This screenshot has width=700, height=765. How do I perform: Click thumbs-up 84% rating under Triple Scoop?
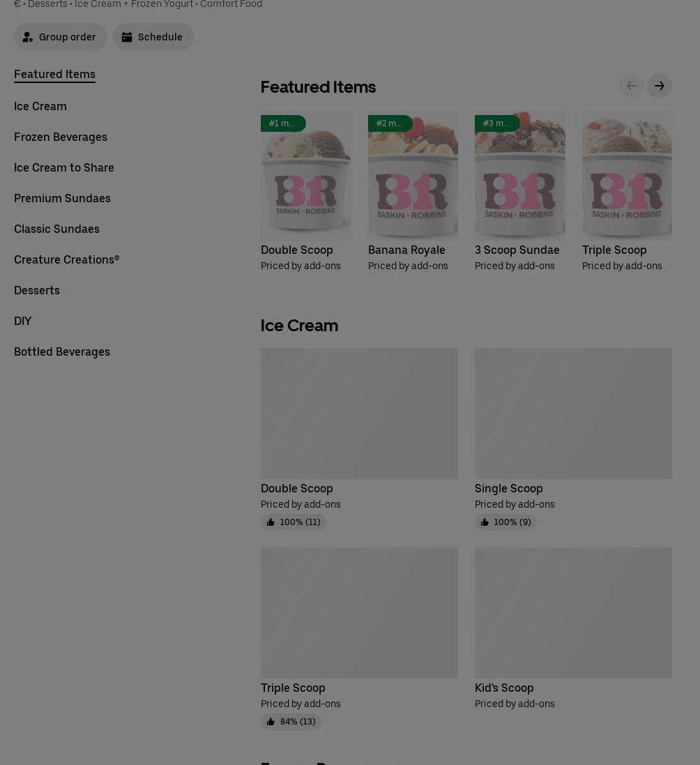291,722
